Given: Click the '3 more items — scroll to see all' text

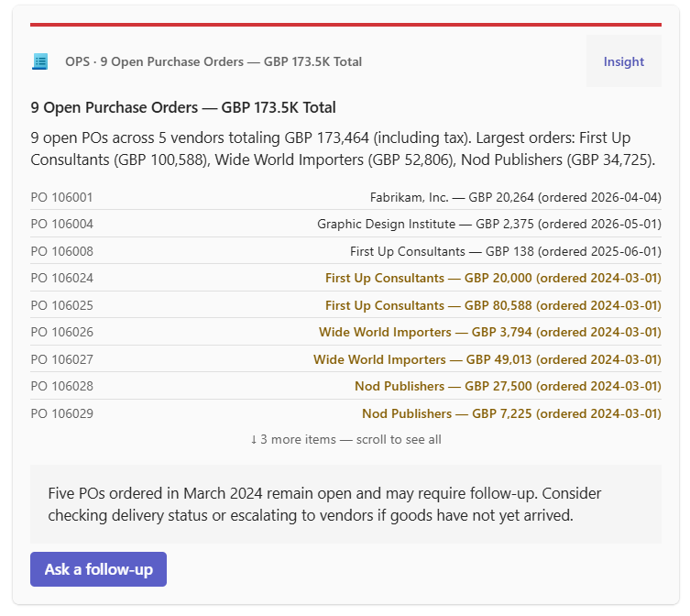Looking at the screenshot, I should coord(345,439).
